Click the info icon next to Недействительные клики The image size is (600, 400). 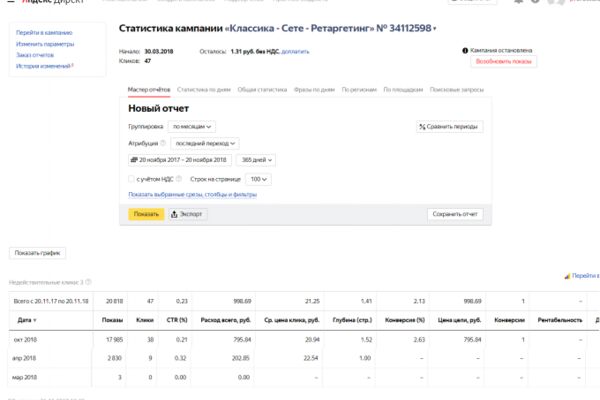coord(88,282)
